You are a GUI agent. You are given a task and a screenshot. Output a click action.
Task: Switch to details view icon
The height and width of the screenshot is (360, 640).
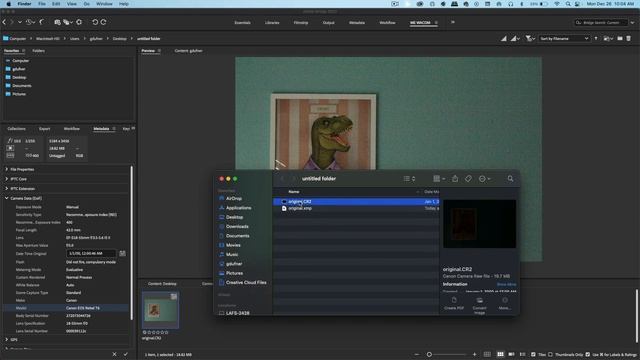(511, 354)
